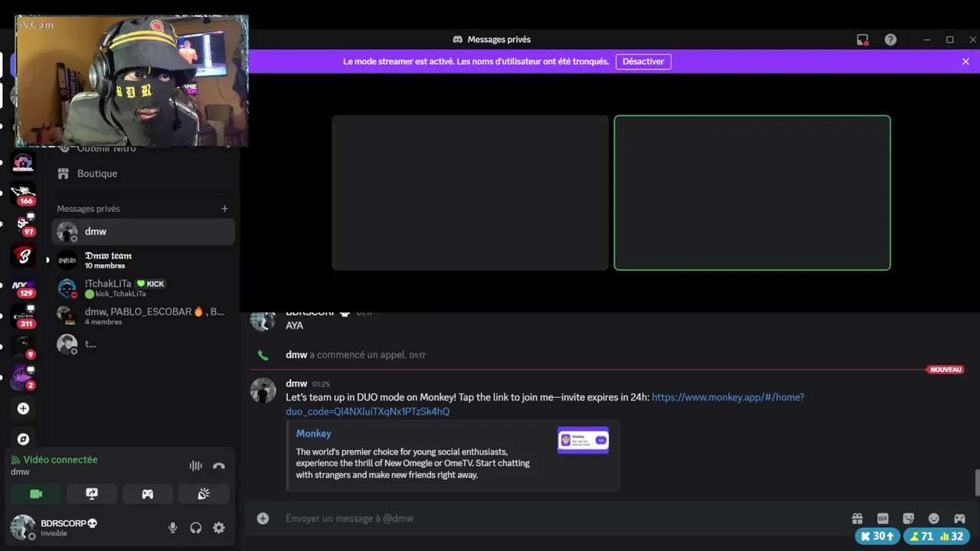View the Monkey embed preview thumbnail
The height and width of the screenshot is (551, 980).
pos(583,440)
